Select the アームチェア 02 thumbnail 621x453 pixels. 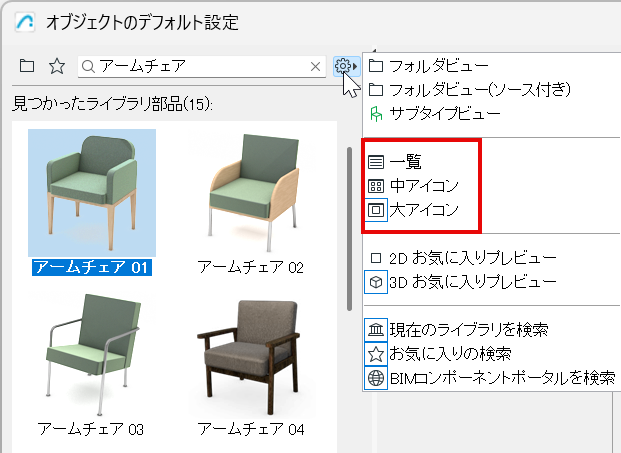click(x=253, y=193)
